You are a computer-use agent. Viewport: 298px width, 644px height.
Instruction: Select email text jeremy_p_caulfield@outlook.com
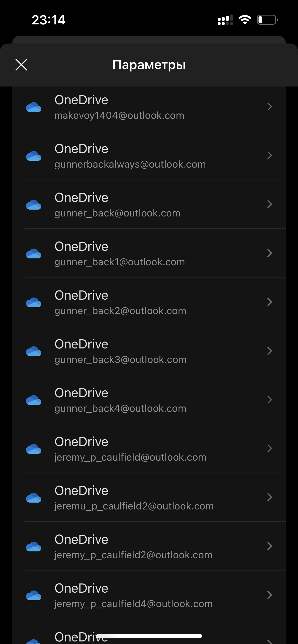point(130,458)
